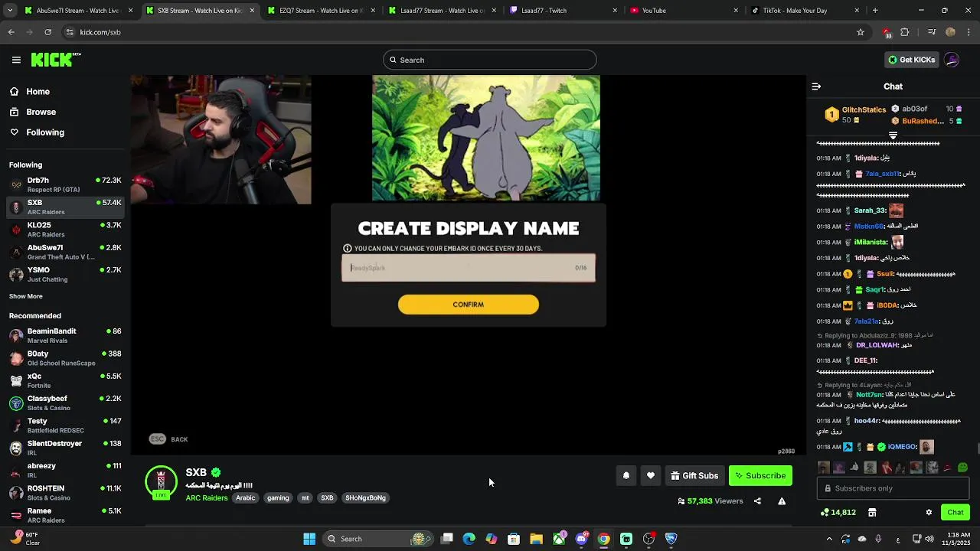This screenshot has height=551, width=980.
Task: Open Discord from the taskbar
Action: point(581,539)
